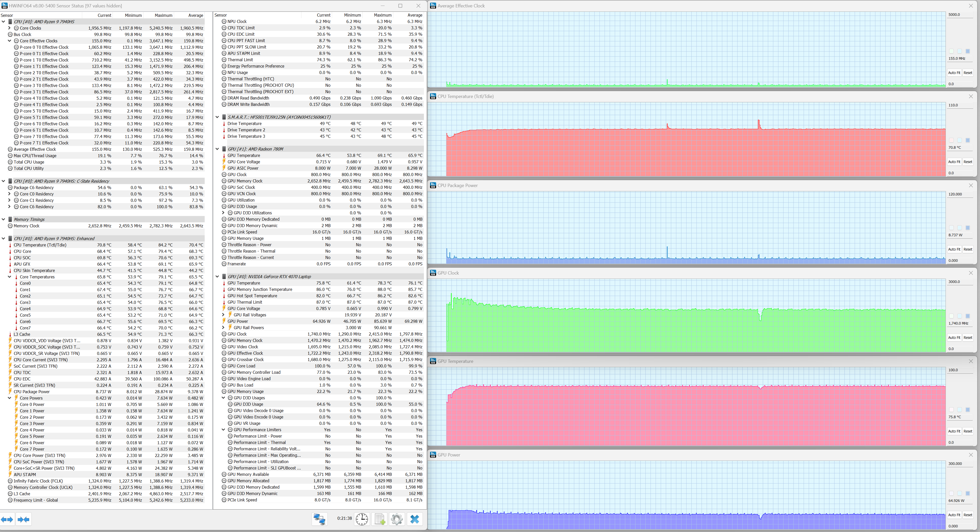The width and height of the screenshot is (980, 532).
Task: Click the Average column header on right pane
Action: (x=415, y=15)
